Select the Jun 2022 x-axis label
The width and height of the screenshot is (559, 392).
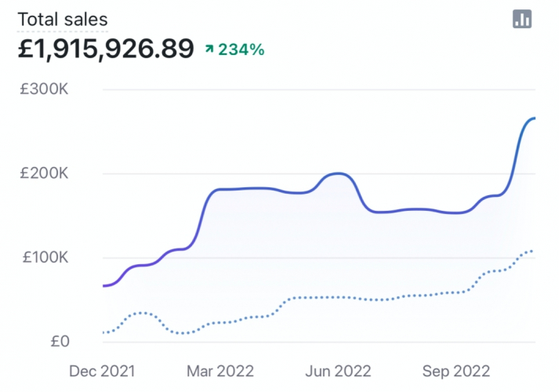[x=338, y=370]
